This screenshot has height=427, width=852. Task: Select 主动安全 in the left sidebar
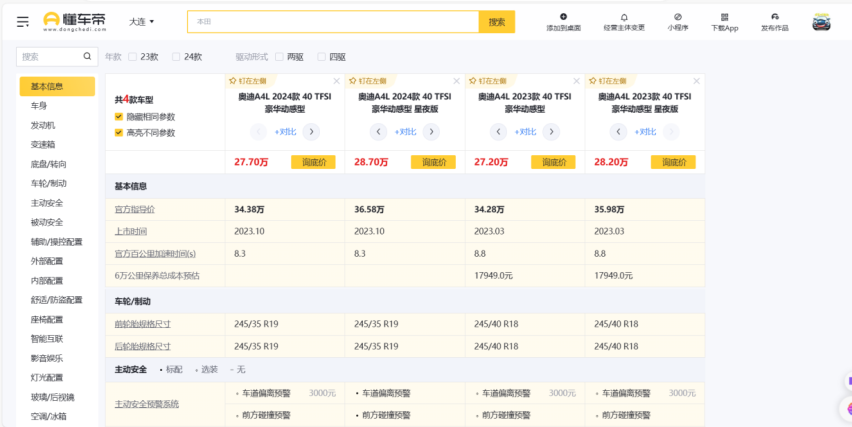pos(46,203)
